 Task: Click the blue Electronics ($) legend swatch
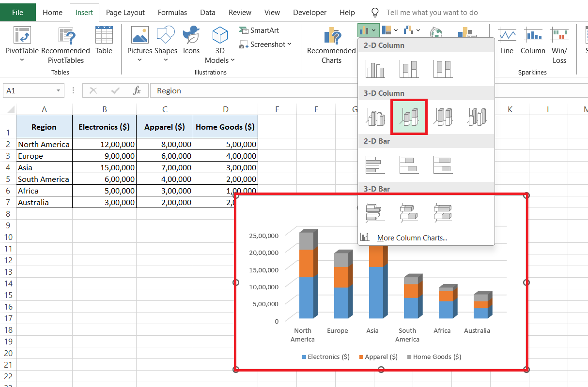pyautogui.click(x=304, y=357)
